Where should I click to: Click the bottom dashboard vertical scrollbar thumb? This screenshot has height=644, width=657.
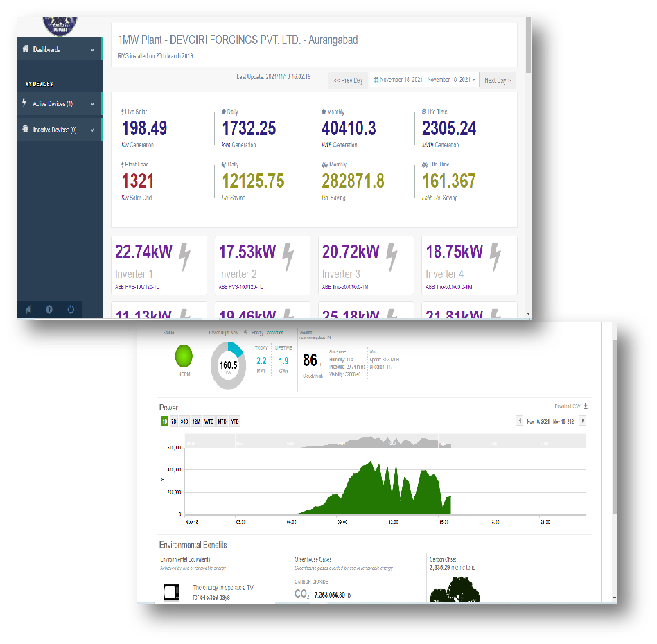615,426
